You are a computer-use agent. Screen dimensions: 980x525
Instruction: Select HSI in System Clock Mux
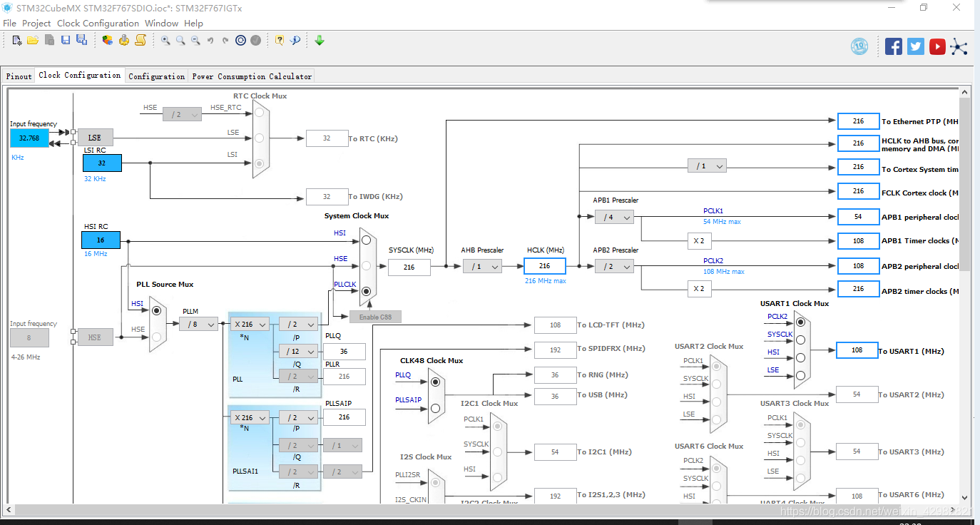[x=366, y=240]
